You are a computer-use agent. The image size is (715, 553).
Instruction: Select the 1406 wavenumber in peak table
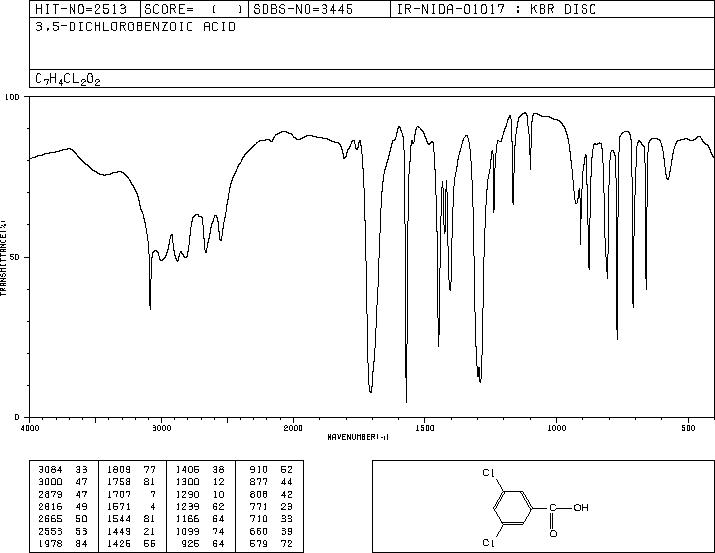pos(187,470)
